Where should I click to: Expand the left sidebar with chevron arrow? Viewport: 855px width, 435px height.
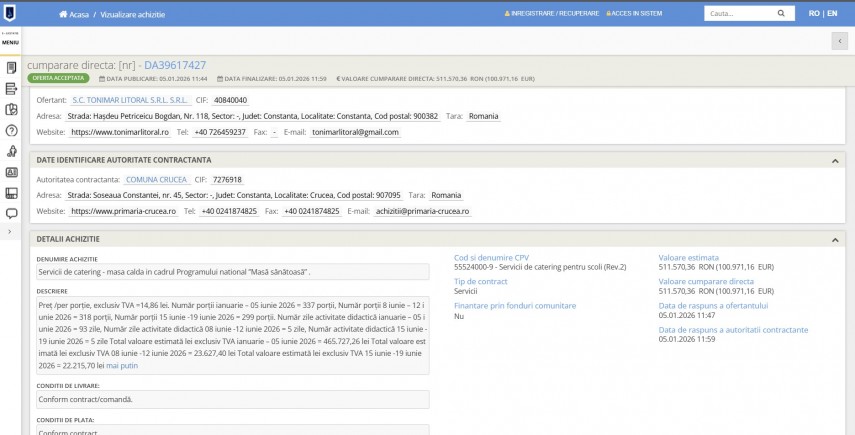click(x=10, y=232)
